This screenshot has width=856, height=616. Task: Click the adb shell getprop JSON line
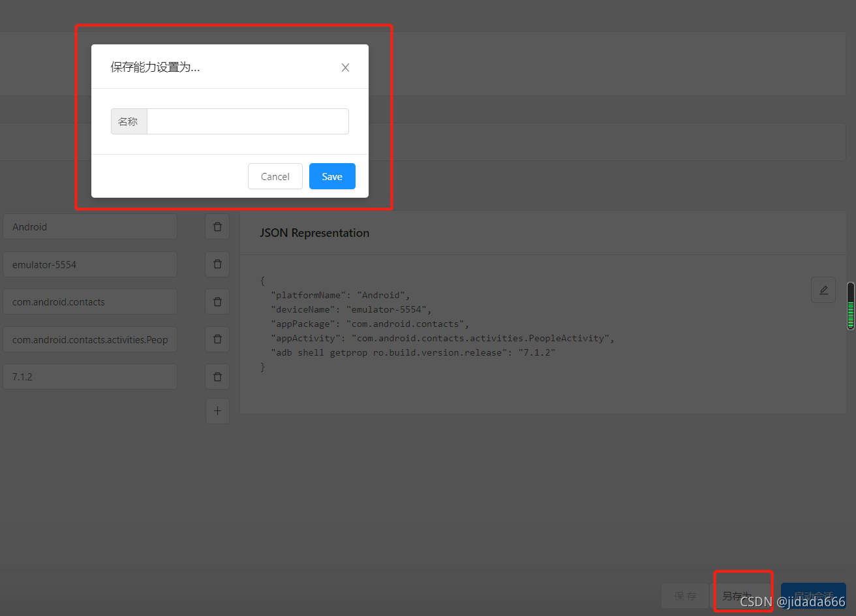(x=413, y=352)
